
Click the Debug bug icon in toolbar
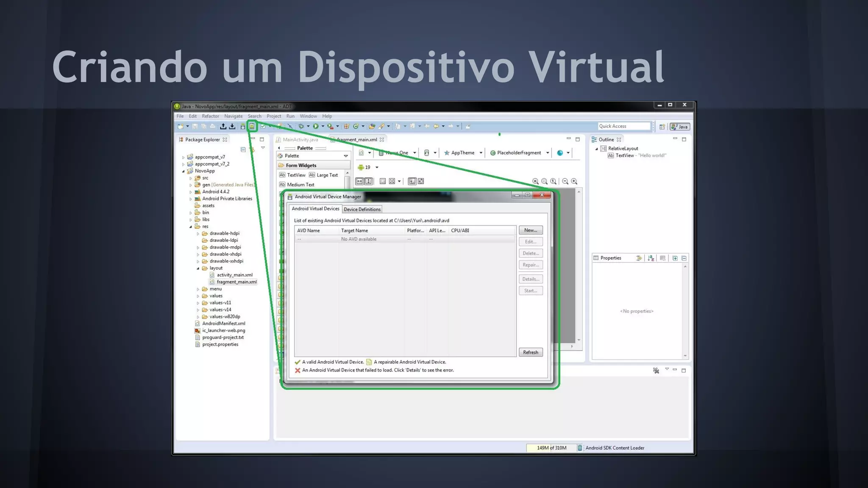(301, 126)
